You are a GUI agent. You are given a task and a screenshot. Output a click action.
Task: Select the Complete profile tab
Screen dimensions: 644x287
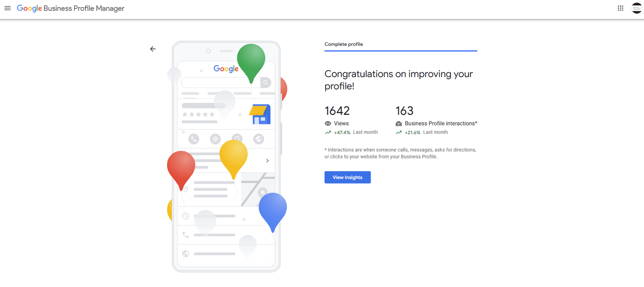pyautogui.click(x=344, y=44)
